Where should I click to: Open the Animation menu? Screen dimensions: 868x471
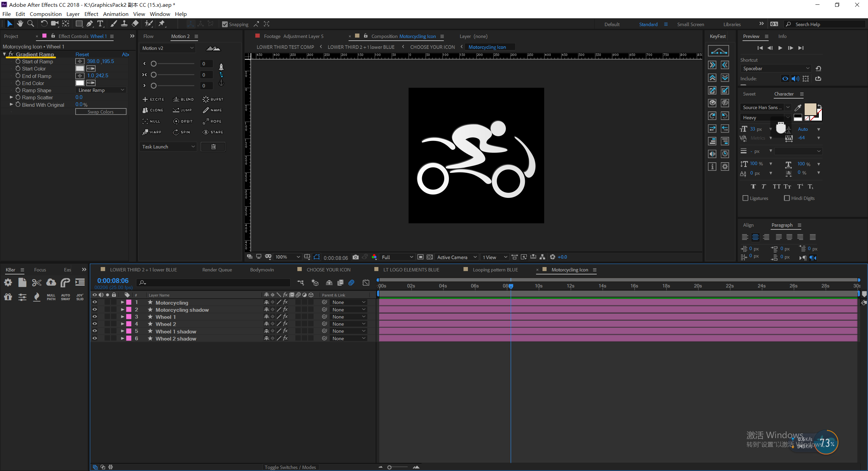point(116,14)
